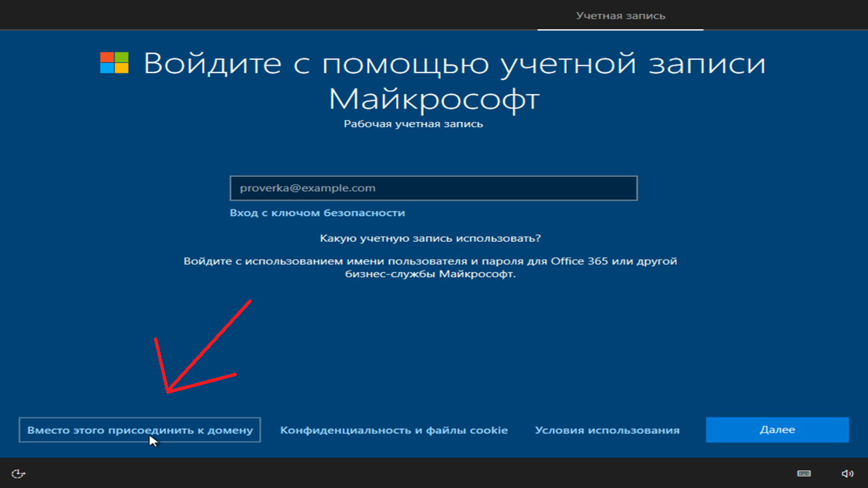Click the volume speaker icon

point(847,474)
